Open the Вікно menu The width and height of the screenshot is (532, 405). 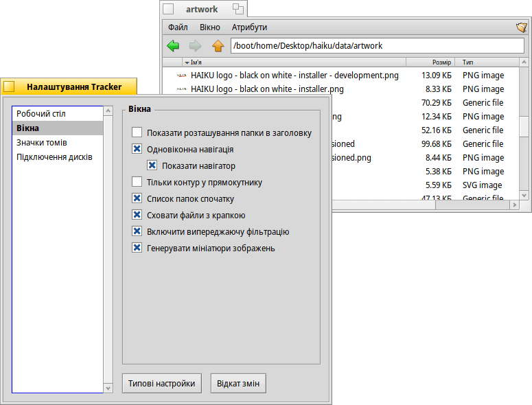pyautogui.click(x=209, y=27)
